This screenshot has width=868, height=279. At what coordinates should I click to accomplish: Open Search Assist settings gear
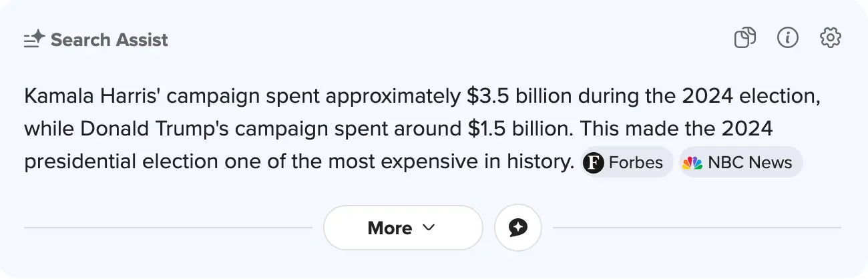click(830, 38)
